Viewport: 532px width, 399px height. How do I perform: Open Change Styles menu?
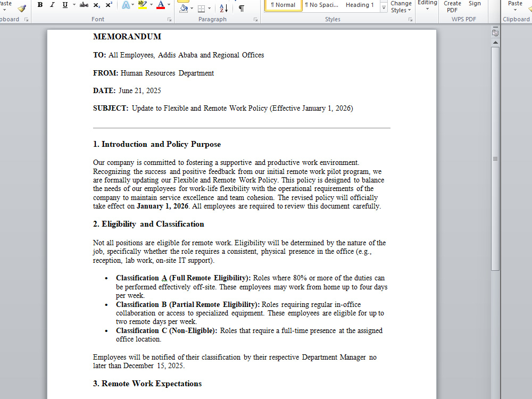[x=401, y=7]
